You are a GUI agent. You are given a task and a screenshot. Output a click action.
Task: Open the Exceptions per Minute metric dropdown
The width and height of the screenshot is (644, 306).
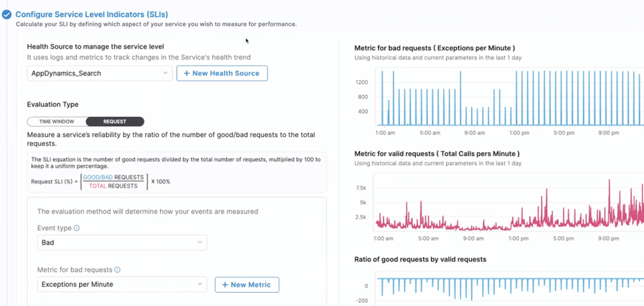(x=122, y=284)
